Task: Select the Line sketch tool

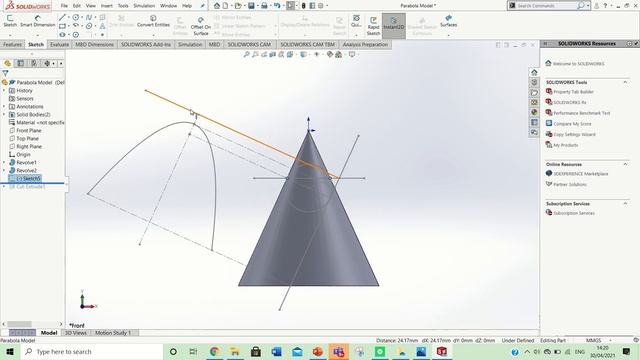Action: tap(62, 17)
